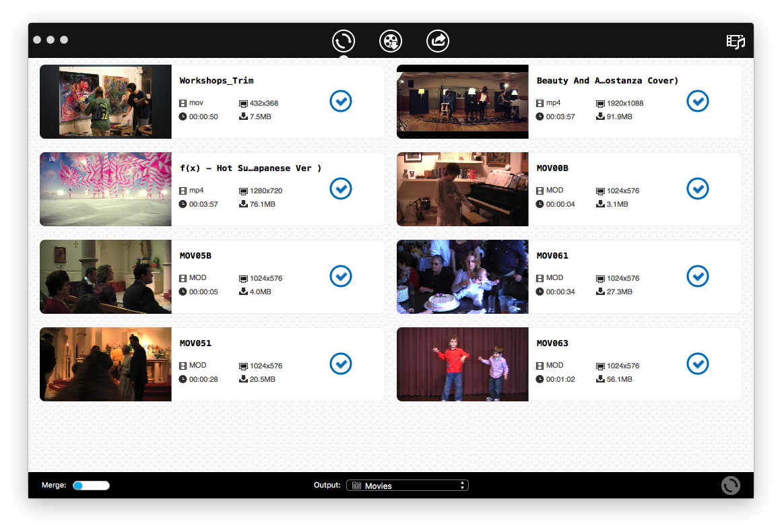The width and height of the screenshot is (782, 532).
Task: Click the file format icon next to mov label
Action: [181, 103]
